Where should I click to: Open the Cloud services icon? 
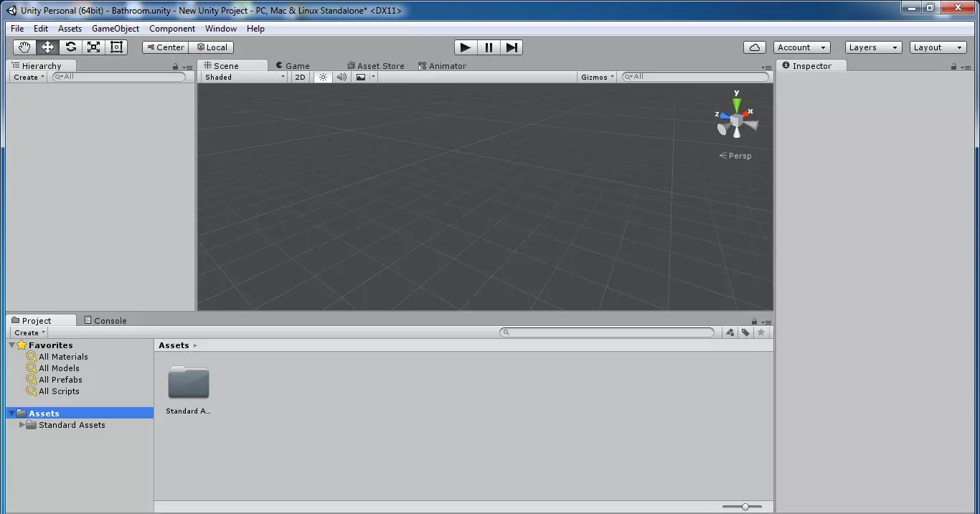coord(754,47)
